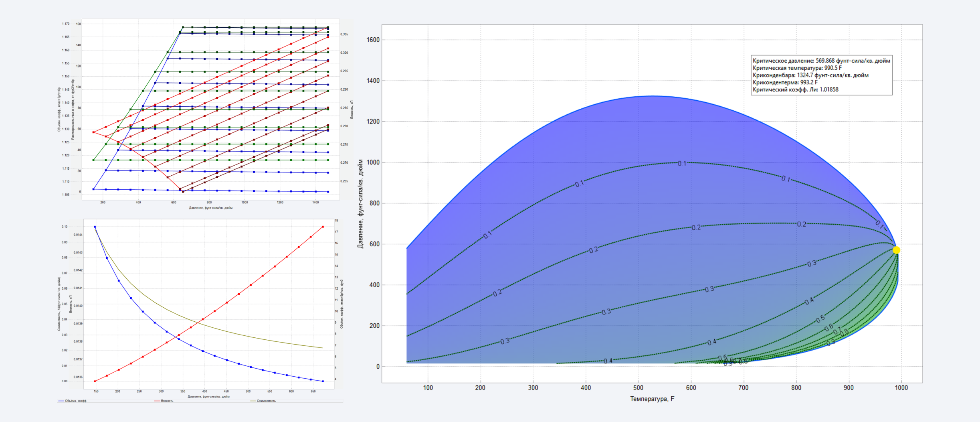The width and height of the screenshot is (980, 422).
Task: Click the 0.0144 tick on the bottom-left chart
Action: tap(78, 235)
